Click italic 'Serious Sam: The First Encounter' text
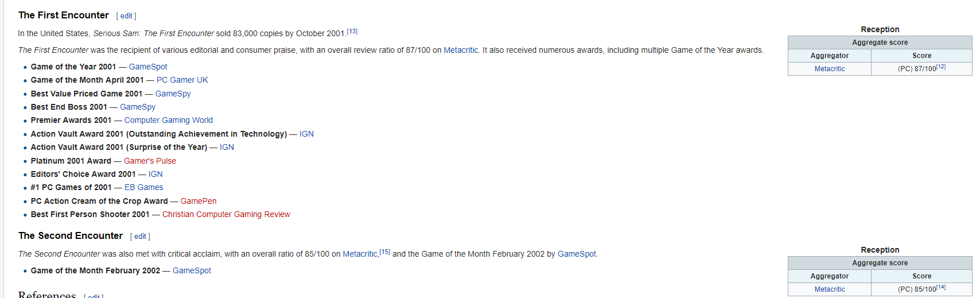 [x=153, y=34]
